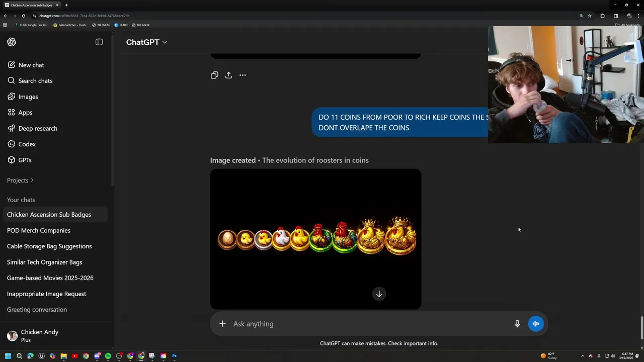Open the BELABOX bookmark

pyautogui.click(x=140, y=25)
